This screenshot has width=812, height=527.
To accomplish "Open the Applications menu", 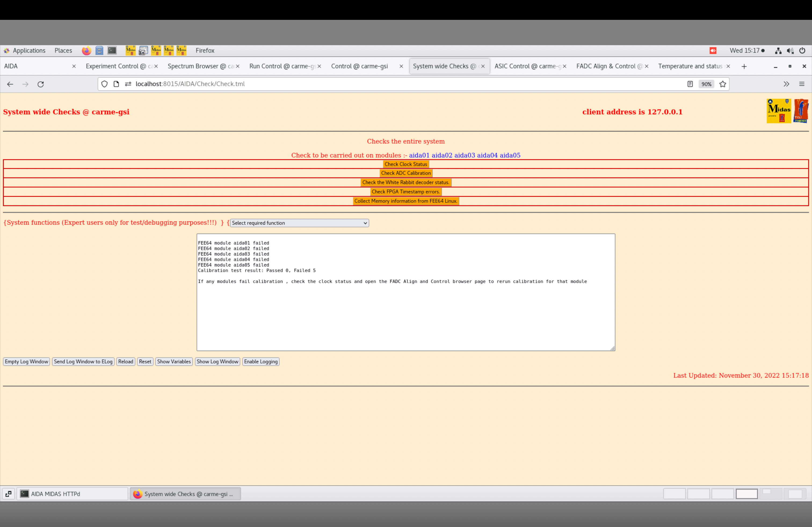I will (x=29, y=50).
